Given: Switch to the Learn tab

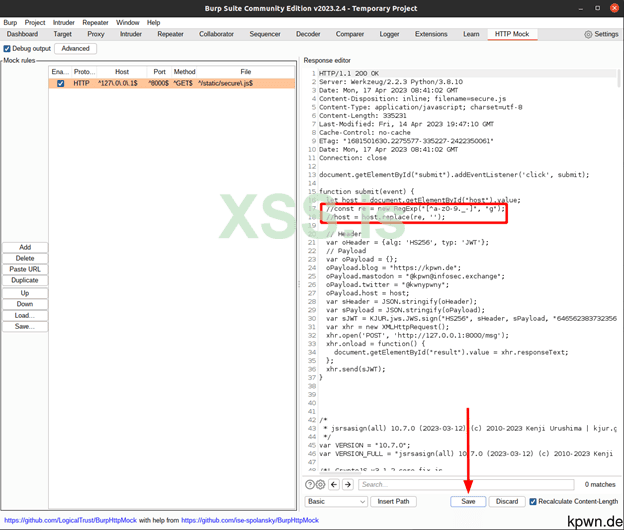Looking at the screenshot, I should 471,34.
